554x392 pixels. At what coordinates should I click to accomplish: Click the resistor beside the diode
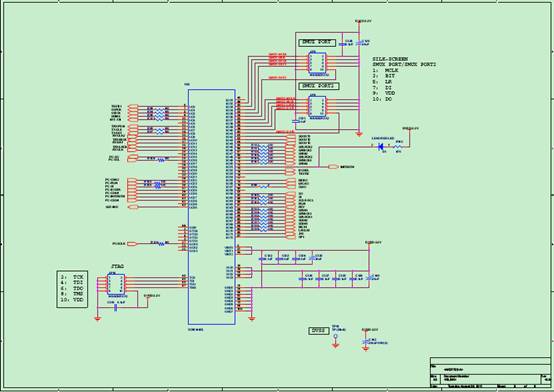(398, 146)
